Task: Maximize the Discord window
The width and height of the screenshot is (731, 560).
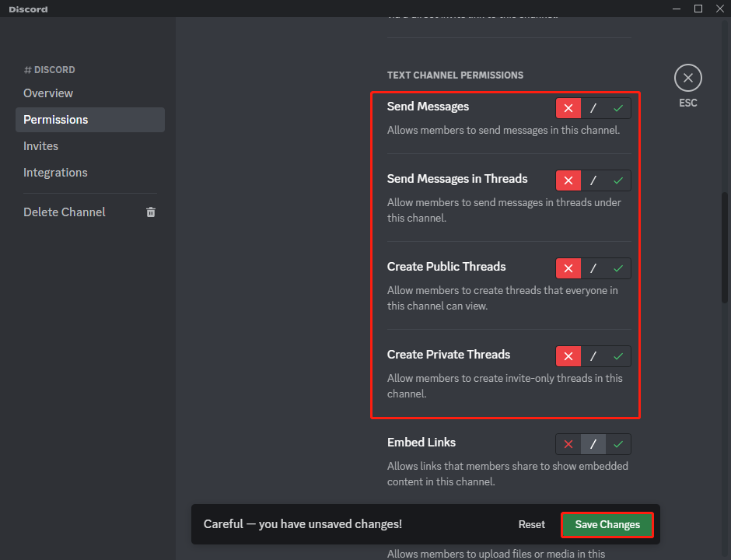Action: [x=698, y=9]
